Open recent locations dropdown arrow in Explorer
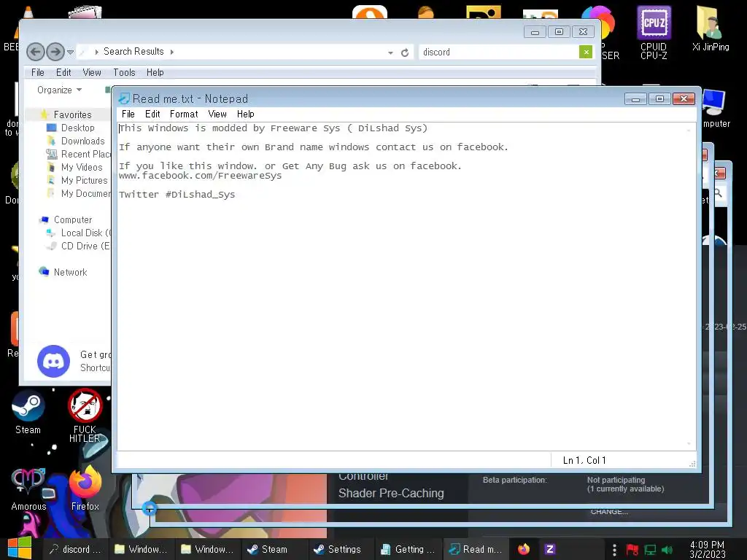The image size is (747, 560). [71, 52]
